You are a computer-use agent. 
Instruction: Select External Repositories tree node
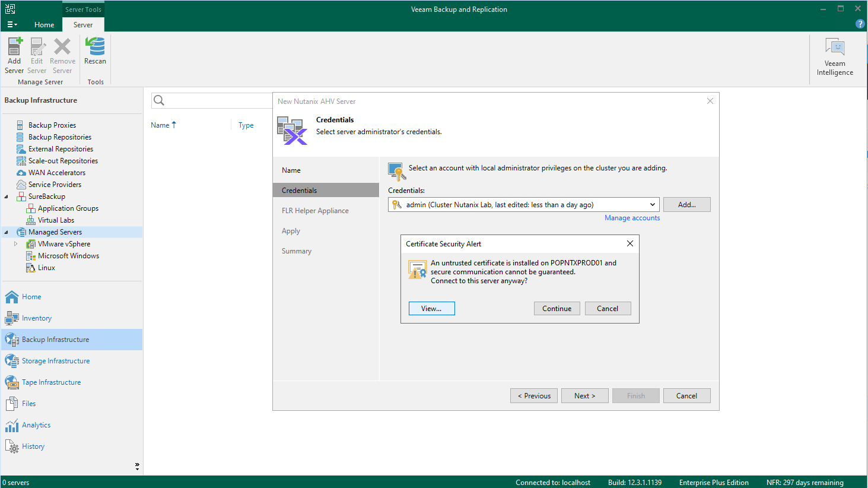tap(61, 149)
